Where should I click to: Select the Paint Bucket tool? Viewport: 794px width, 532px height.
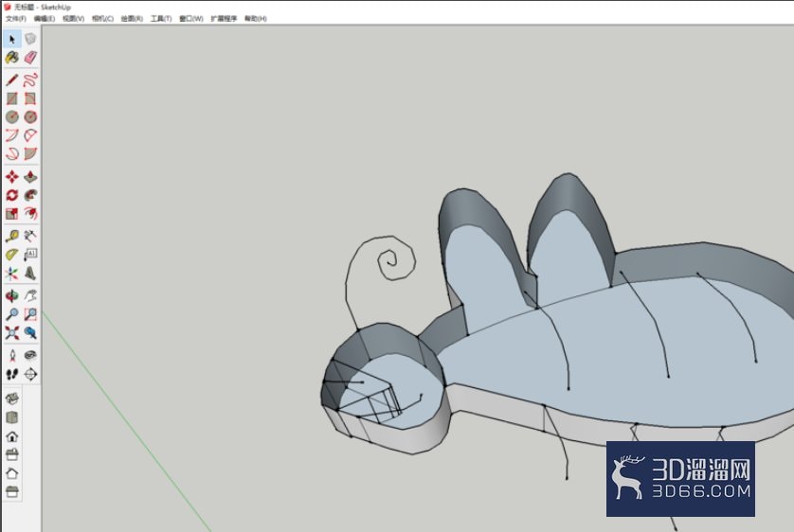[12, 58]
